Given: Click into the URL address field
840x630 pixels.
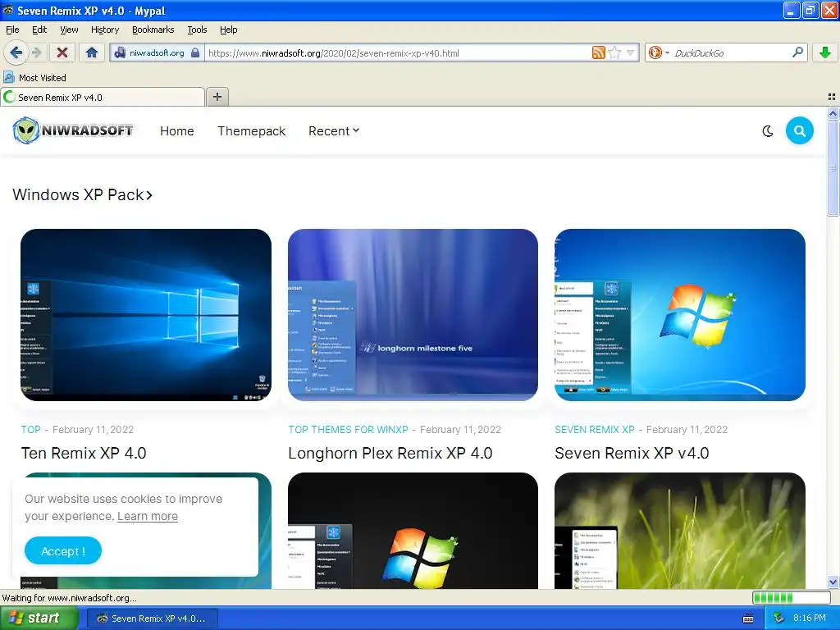Looking at the screenshot, I should point(396,52).
